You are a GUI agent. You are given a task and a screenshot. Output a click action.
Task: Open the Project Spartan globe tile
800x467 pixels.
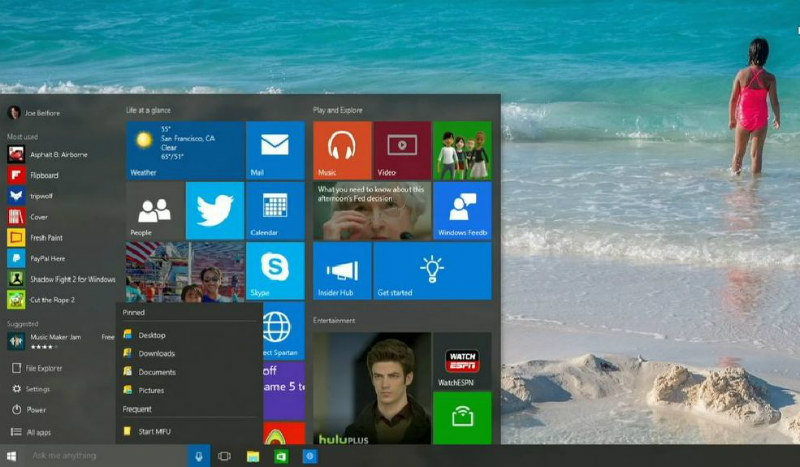(x=284, y=331)
